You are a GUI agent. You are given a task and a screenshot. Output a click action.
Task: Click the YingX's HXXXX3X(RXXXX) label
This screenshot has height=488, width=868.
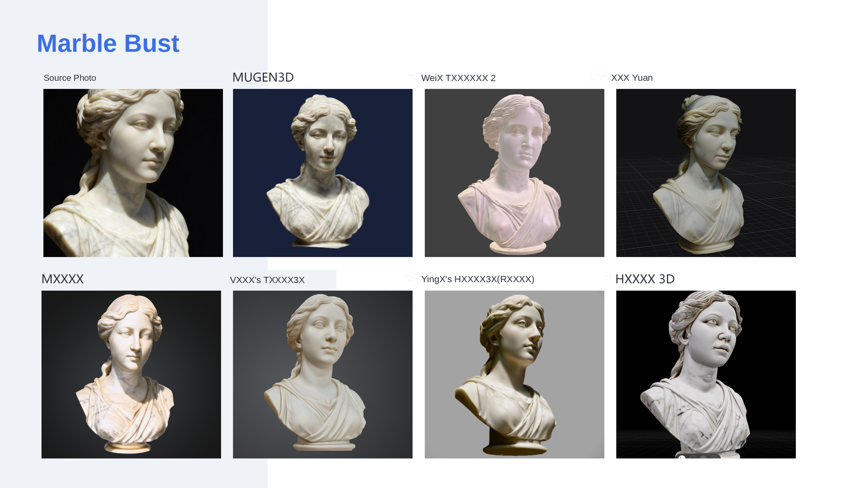pos(478,279)
